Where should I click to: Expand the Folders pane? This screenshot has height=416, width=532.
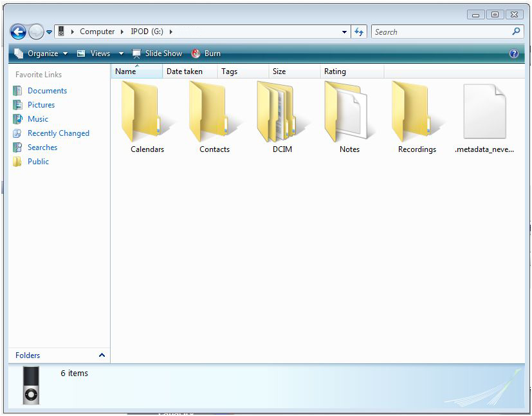point(102,355)
